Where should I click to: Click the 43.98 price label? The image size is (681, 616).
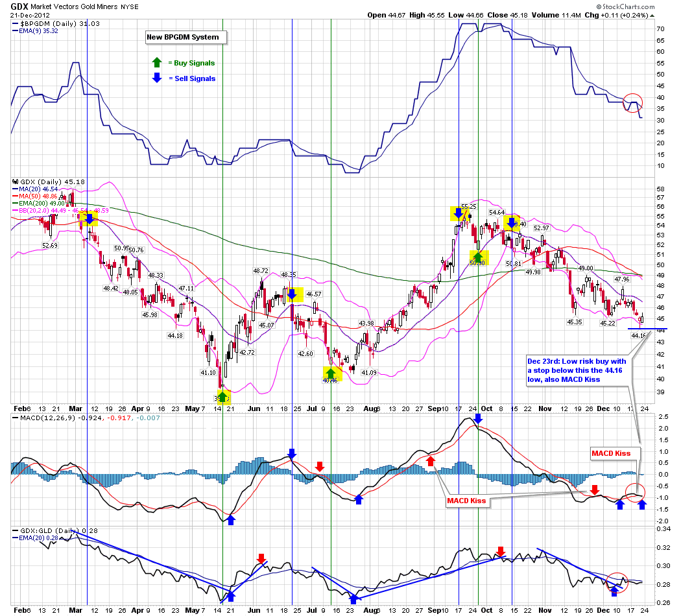[x=366, y=324]
